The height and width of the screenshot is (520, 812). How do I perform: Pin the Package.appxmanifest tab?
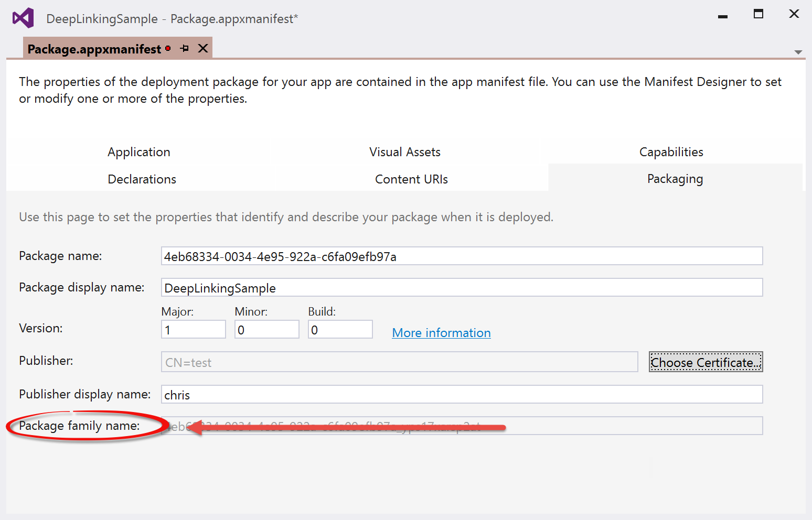185,49
